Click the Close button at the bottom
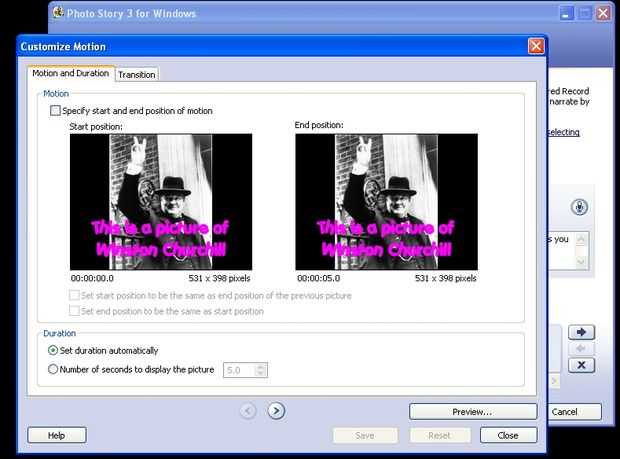Image resolution: width=620 pixels, height=459 pixels. 508,435
